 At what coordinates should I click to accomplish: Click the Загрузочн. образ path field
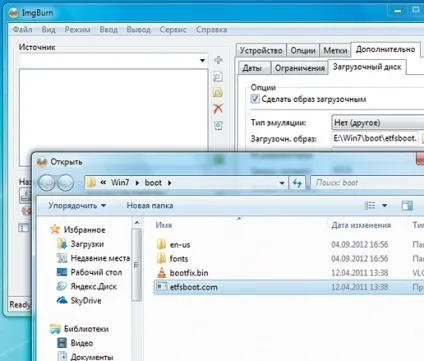(375, 138)
